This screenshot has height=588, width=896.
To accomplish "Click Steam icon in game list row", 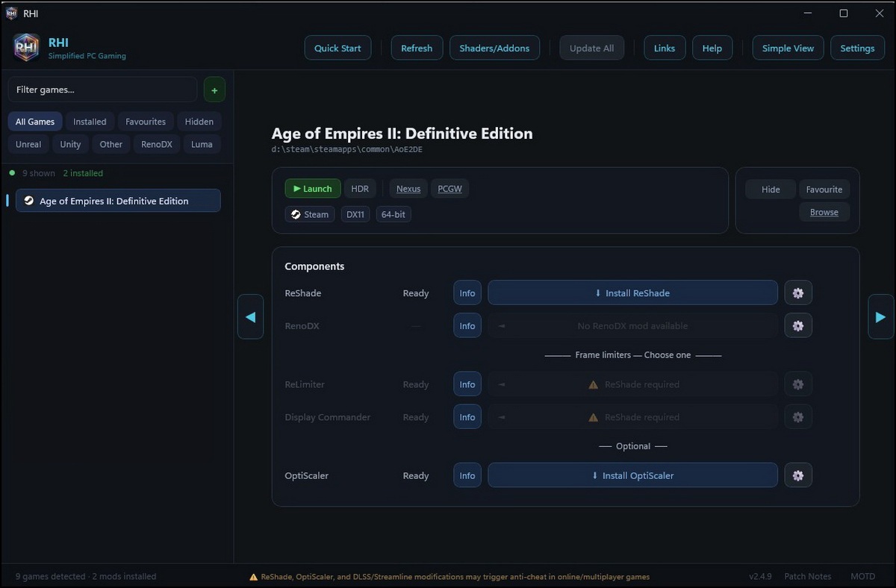I will 28,201.
